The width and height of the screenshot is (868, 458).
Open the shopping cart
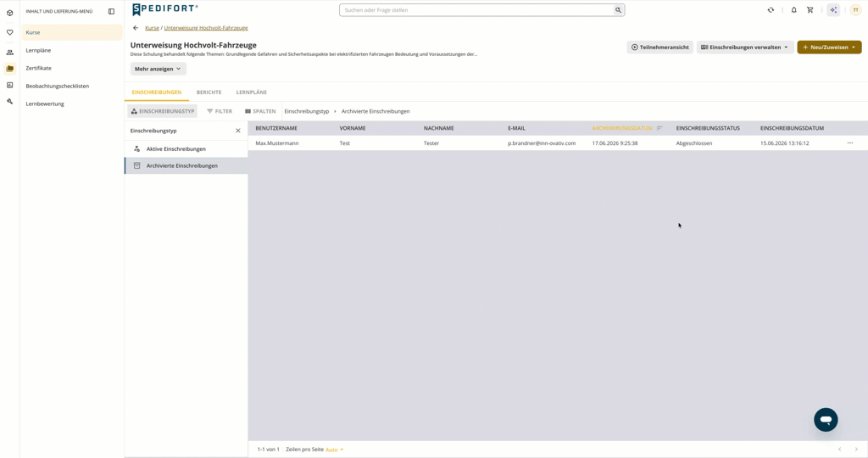tap(810, 10)
